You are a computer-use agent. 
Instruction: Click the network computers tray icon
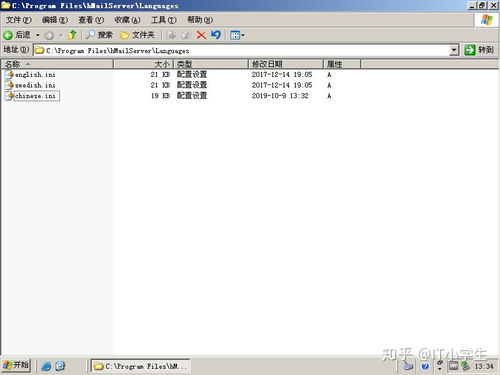tap(465, 366)
